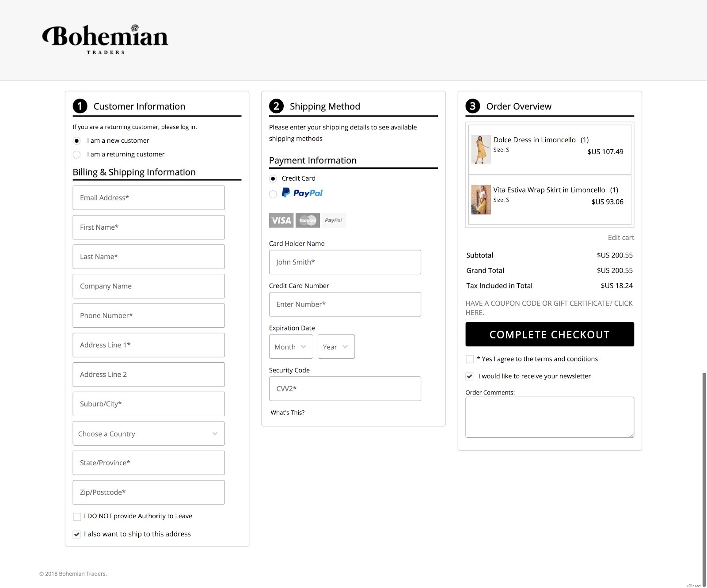Viewport: 707px width, 588px height.
Task: Select the Visa payment icon
Action: [x=281, y=220]
